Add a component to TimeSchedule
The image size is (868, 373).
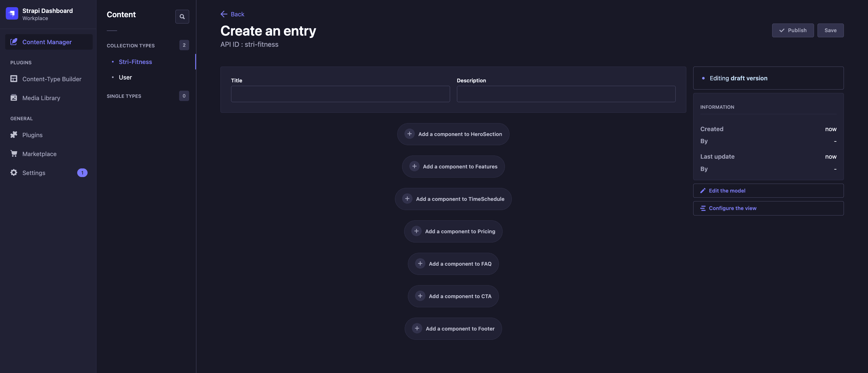click(x=453, y=199)
